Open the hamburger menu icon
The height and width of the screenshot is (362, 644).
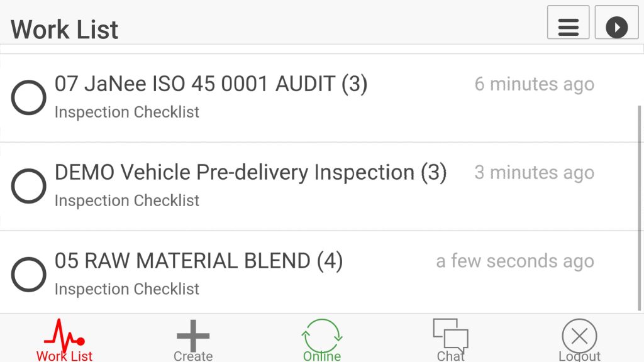568,27
